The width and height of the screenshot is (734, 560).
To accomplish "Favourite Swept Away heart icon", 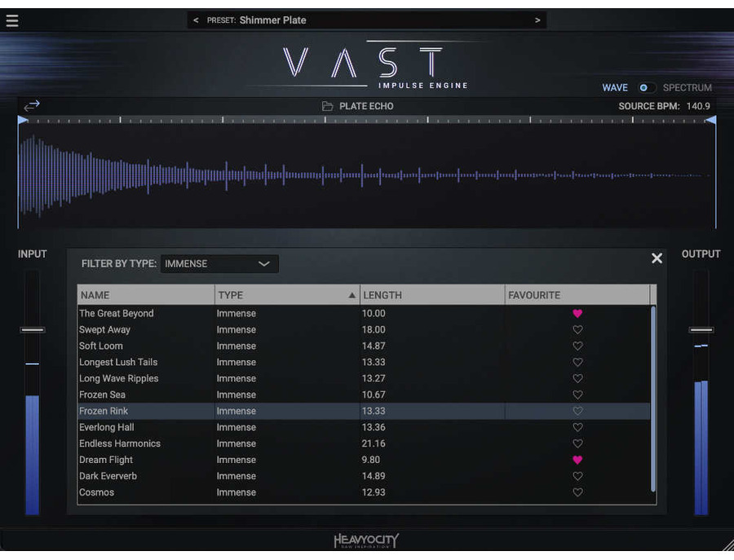I will click(577, 330).
